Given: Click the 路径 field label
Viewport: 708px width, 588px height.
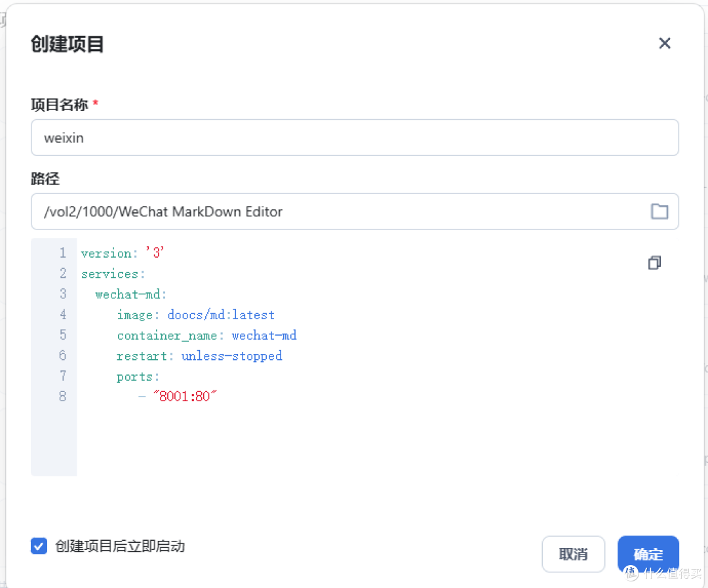Looking at the screenshot, I should [x=45, y=178].
